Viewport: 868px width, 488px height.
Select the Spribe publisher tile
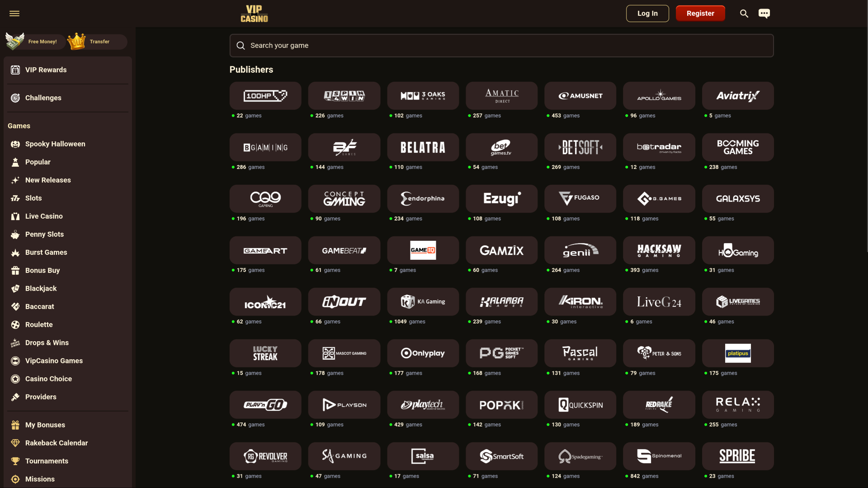(738, 456)
